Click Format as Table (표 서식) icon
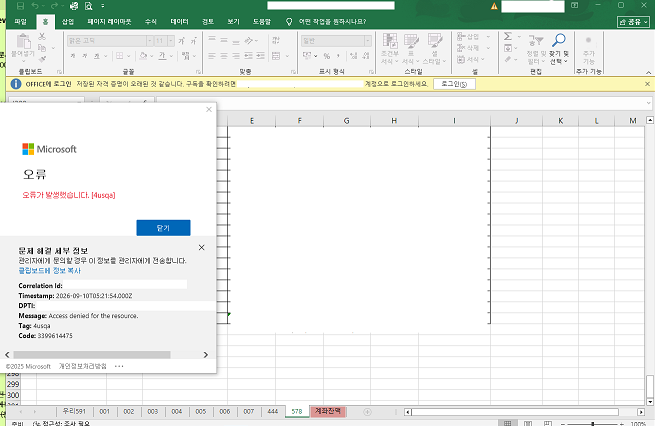655x426 pixels. (411, 41)
